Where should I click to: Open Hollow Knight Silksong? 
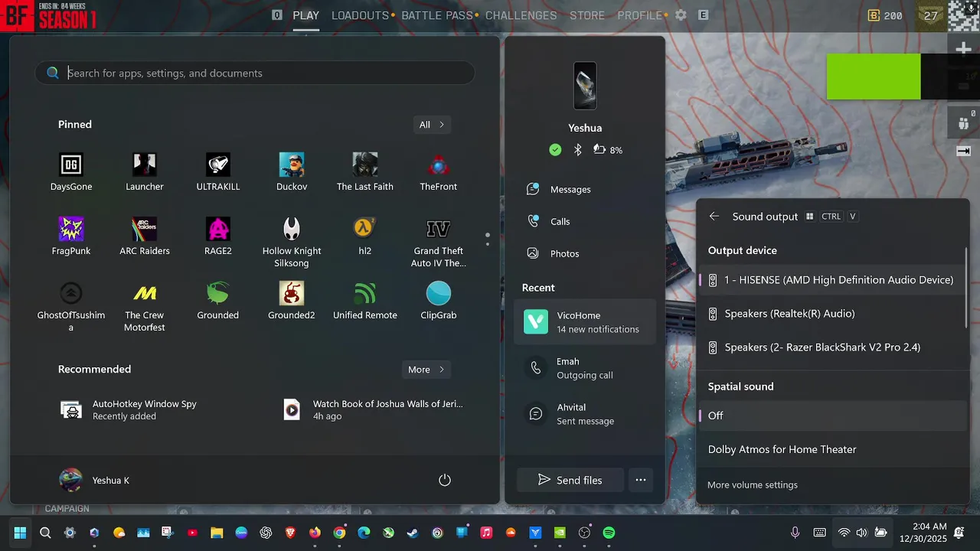[292, 242]
